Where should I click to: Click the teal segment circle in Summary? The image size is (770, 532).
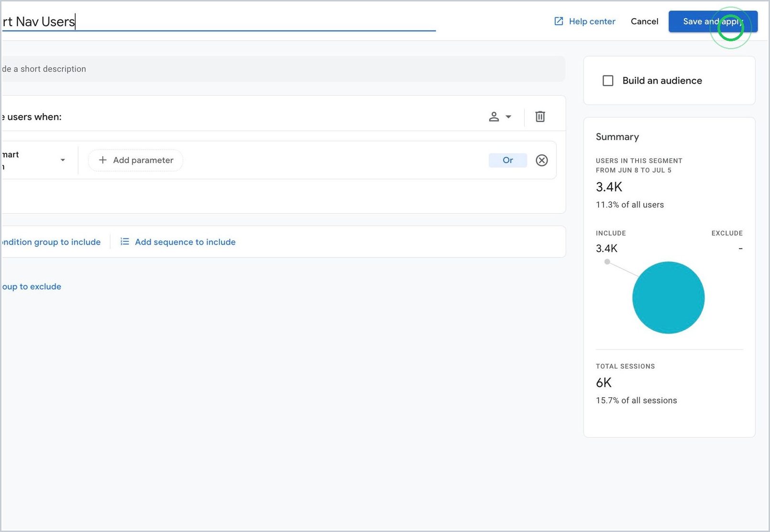[668, 297]
